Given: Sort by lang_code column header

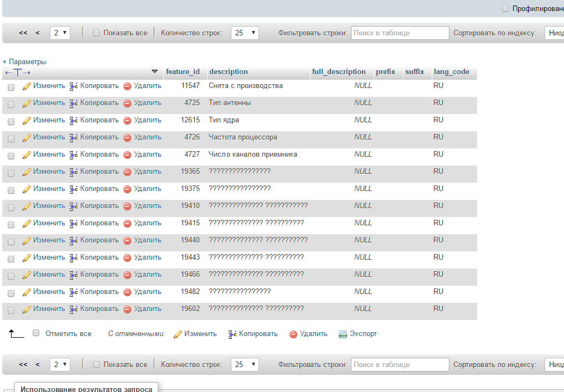Looking at the screenshot, I should (x=452, y=71).
